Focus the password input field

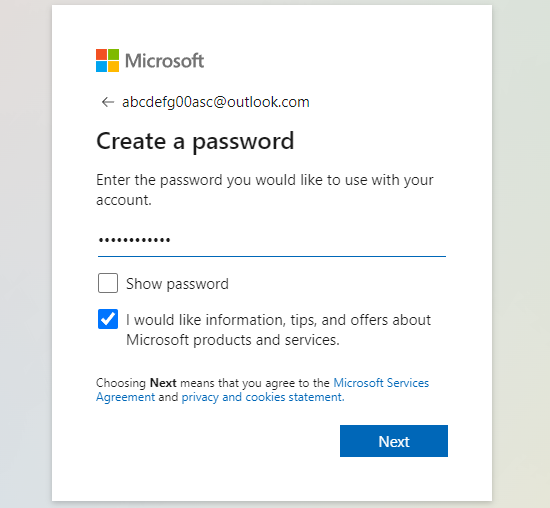tap(272, 240)
